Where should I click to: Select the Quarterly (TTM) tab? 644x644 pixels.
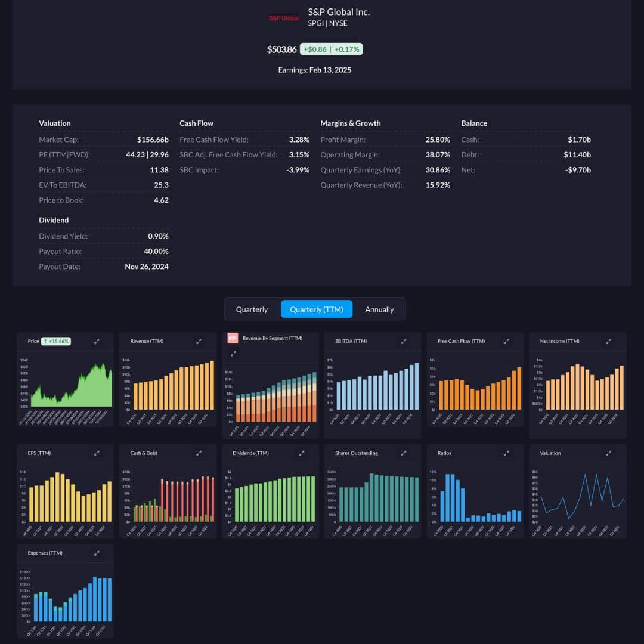click(x=317, y=309)
